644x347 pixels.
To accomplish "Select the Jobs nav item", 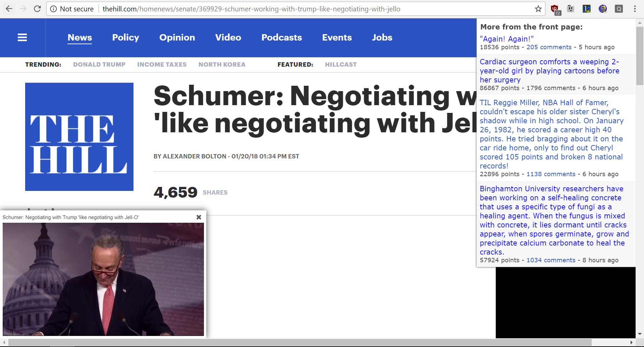I will [x=382, y=38].
